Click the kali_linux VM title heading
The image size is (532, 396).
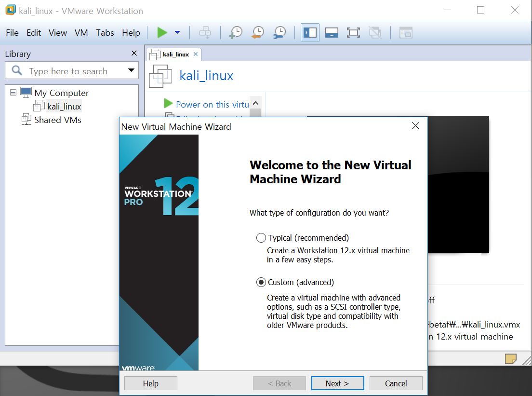[x=206, y=75]
